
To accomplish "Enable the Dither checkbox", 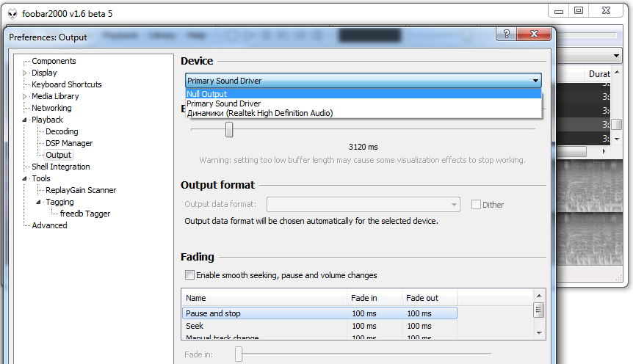I will (x=476, y=205).
